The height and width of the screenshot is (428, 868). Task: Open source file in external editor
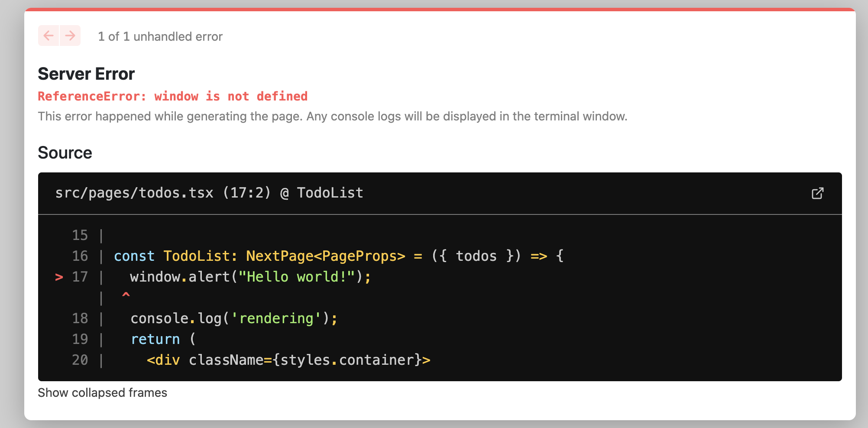[817, 193]
